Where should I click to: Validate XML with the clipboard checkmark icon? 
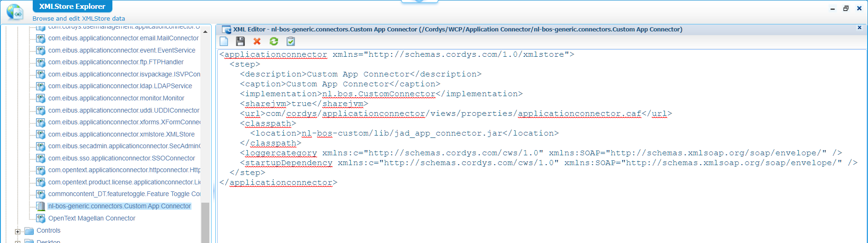291,41
